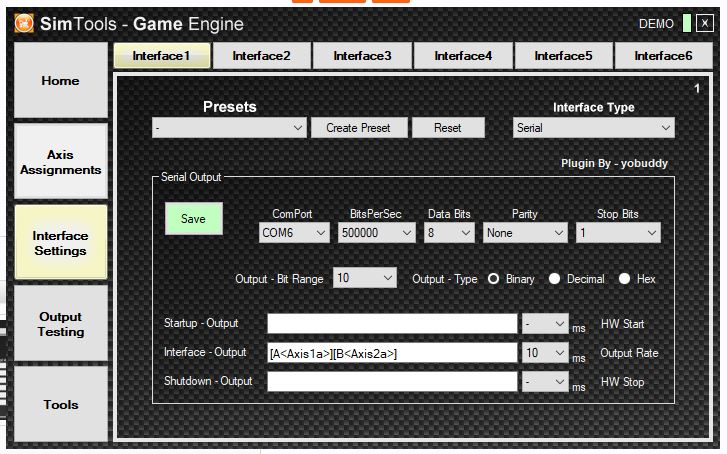Switch to Interface5 tab
Screen dimensions: 727x454
coord(563,56)
